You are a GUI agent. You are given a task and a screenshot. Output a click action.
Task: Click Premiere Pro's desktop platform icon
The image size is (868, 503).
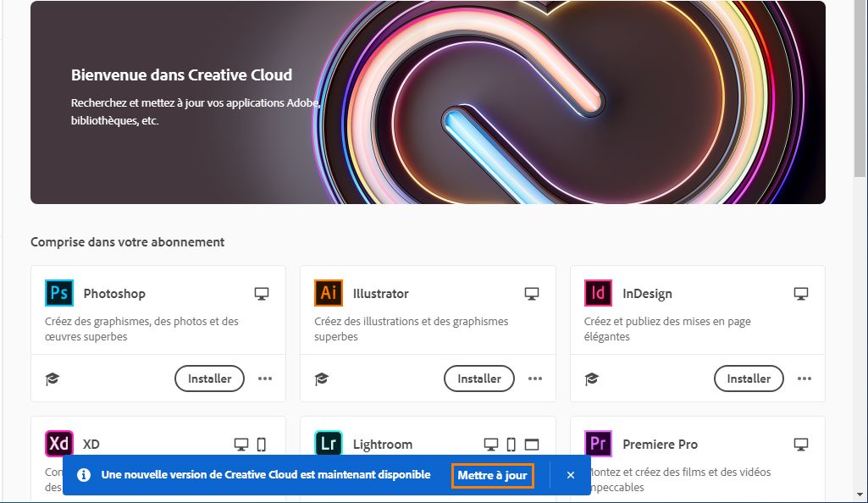click(801, 445)
